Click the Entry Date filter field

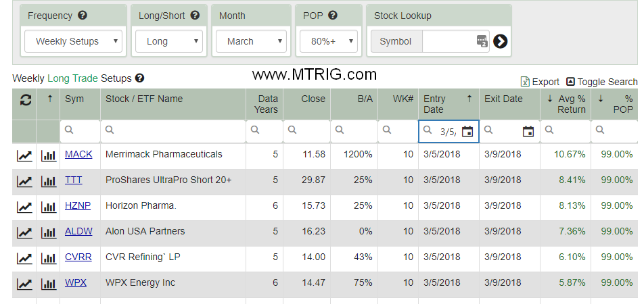click(x=448, y=131)
